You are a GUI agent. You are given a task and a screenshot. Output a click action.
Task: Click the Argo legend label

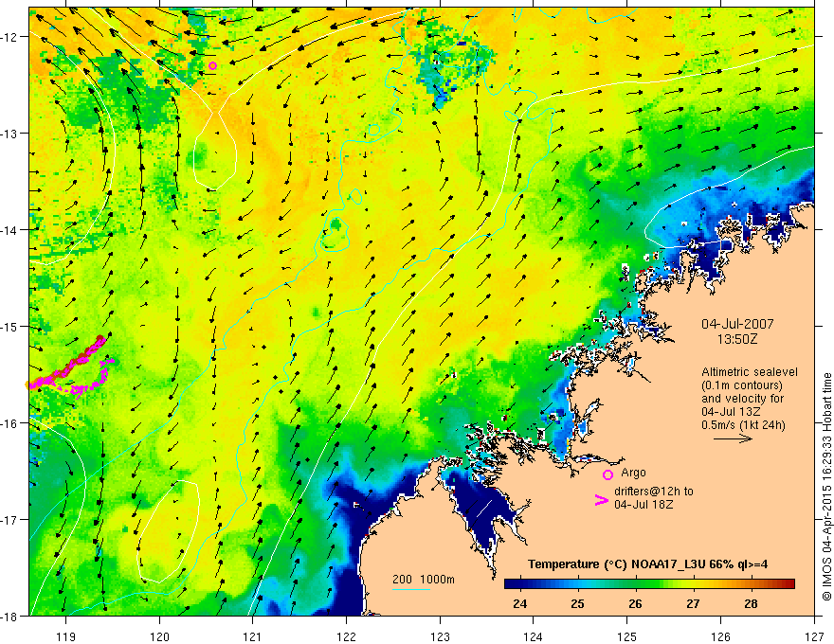[x=633, y=473]
